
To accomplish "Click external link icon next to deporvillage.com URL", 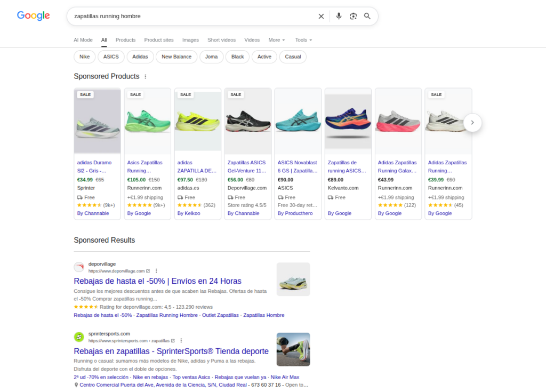I will click(148, 271).
